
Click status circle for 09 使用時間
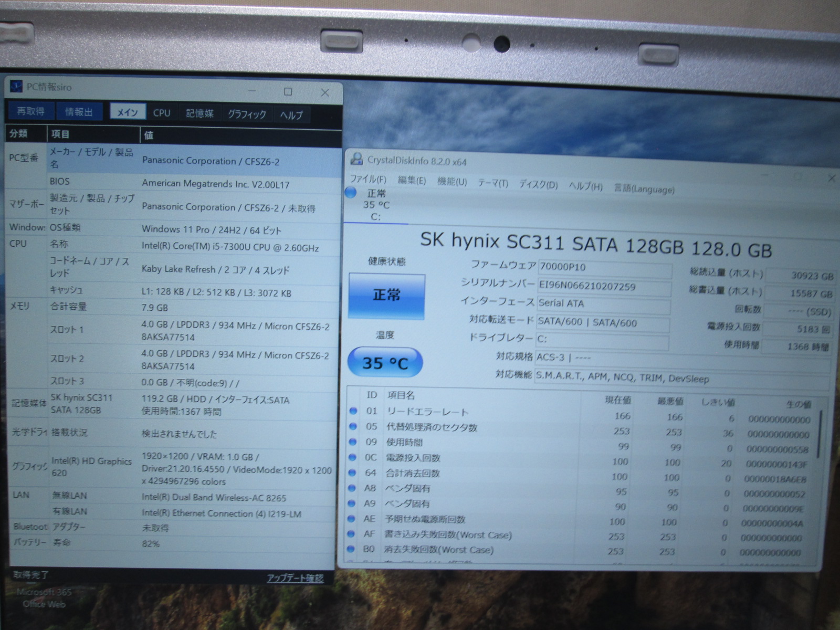(353, 442)
